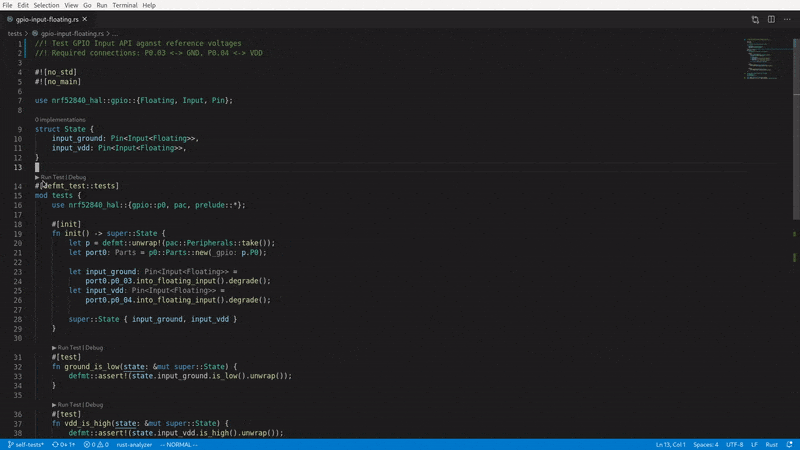Viewport: 800px width, 450px height.
Task: Debug the ground_is_low test
Action: (x=94, y=347)
